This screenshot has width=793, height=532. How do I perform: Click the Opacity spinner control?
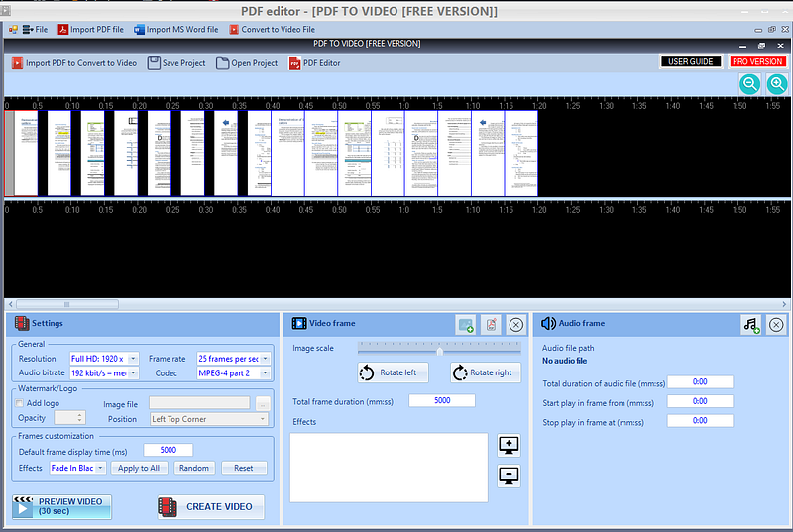[69, 418]
